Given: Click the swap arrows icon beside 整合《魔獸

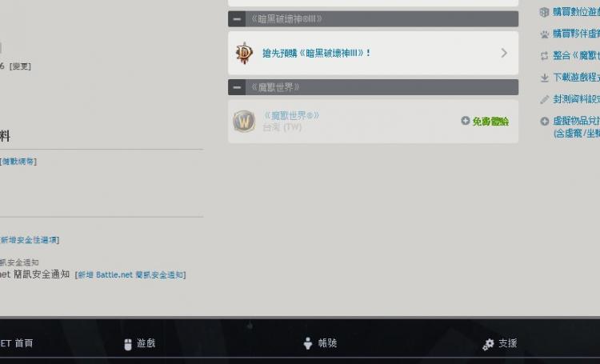Looking at the screenshot, I should pyautogui.click(x=544, y=56).
